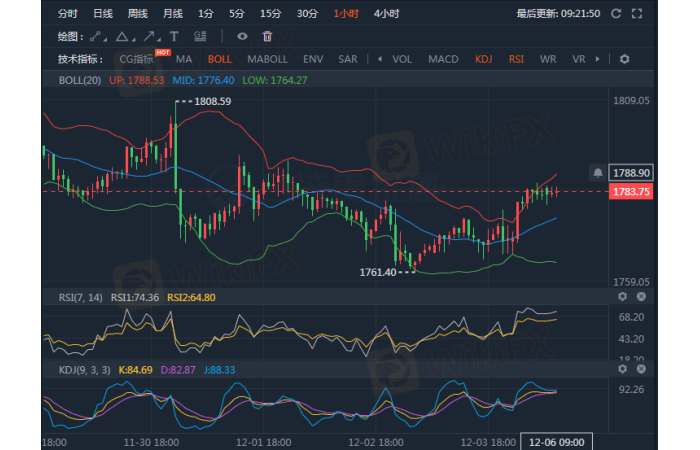700x450 pixels.
Task: Select the 日线 daily timeframe
Action: pos(103,14)
